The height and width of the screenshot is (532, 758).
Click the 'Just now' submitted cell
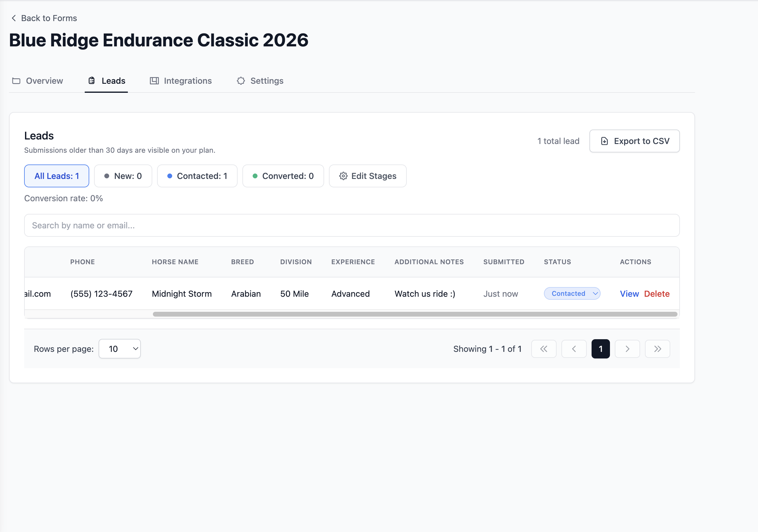501,294
